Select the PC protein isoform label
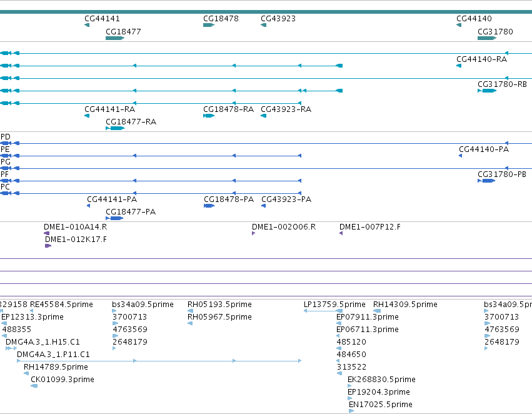The height and width of the screenshot is (414, 532). pos(5,187)
